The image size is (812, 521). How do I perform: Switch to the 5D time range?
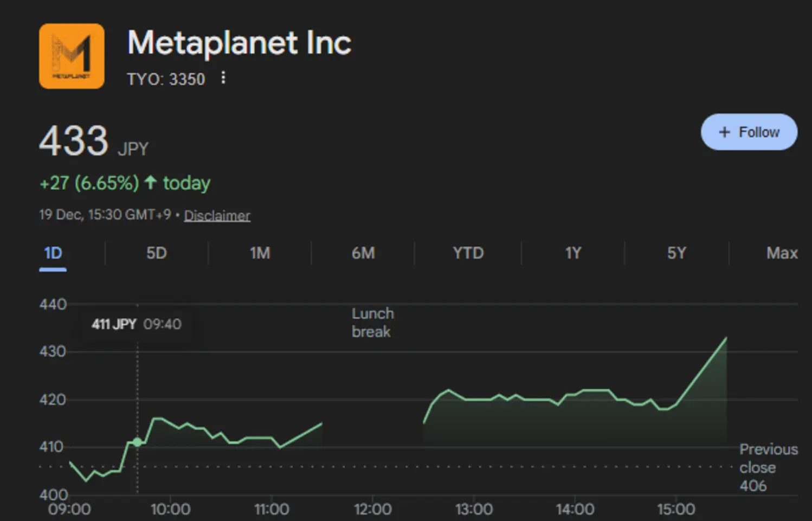(x=156, y=253)
